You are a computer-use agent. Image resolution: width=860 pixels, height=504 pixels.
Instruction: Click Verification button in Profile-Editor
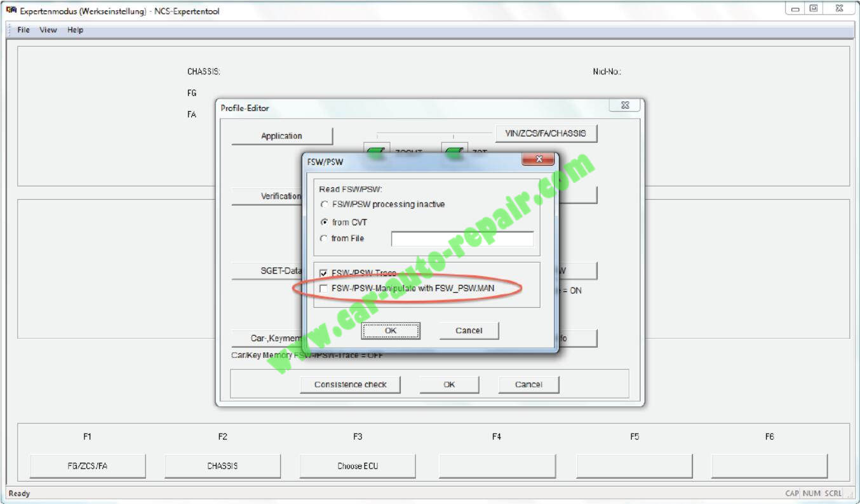[267, 196]
